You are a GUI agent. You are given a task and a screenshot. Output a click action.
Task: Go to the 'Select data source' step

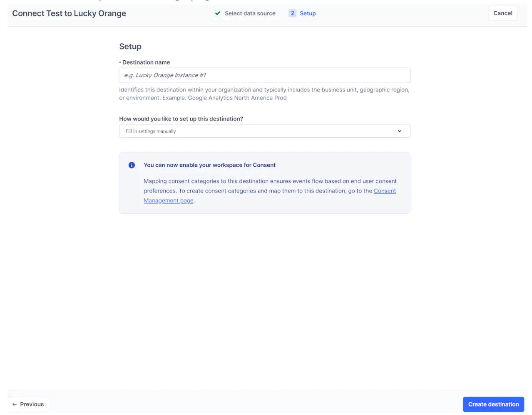tap(250, 13)
